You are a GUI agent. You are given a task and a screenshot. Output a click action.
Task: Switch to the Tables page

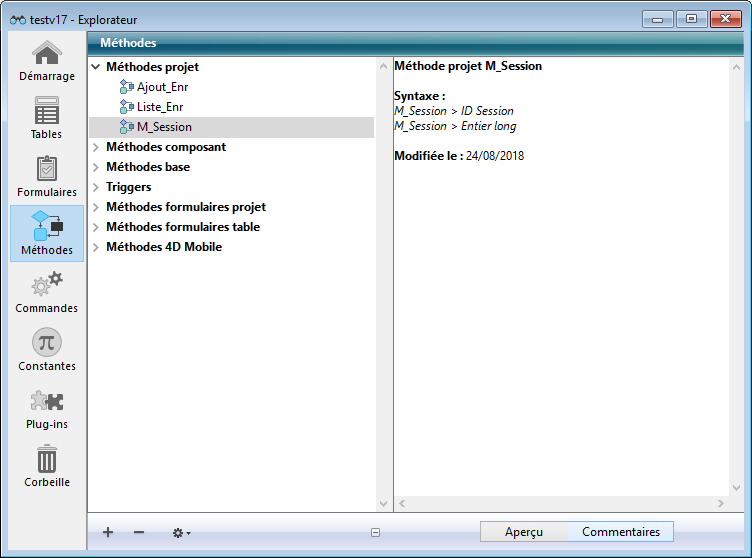click(x=47, y=118)
